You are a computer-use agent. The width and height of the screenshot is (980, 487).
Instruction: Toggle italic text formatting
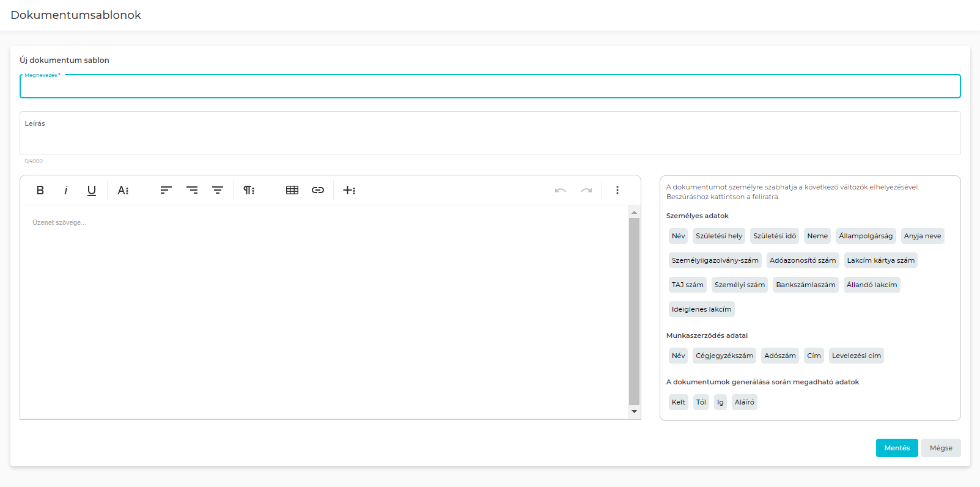(66, 190)
